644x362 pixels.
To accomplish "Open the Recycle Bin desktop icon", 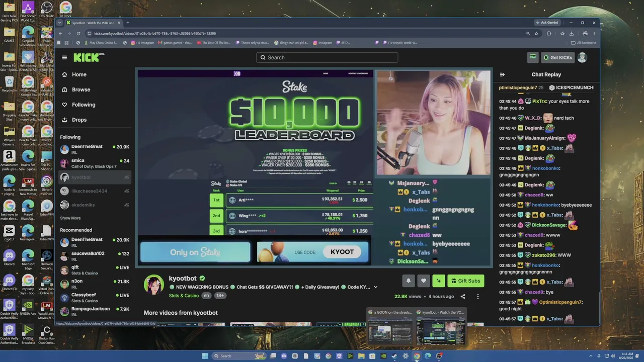I will pos(9,83).
